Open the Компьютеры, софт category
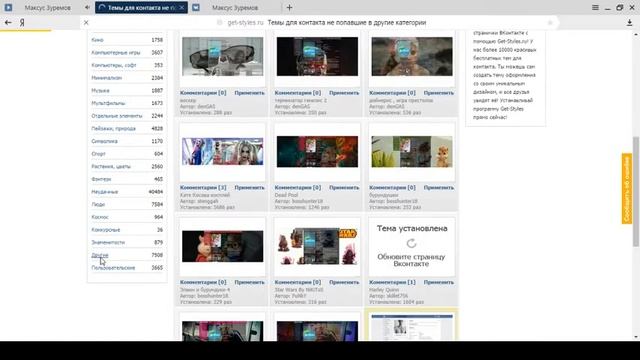The height and width of the screenshot is (360, 640). coord(114,65)
